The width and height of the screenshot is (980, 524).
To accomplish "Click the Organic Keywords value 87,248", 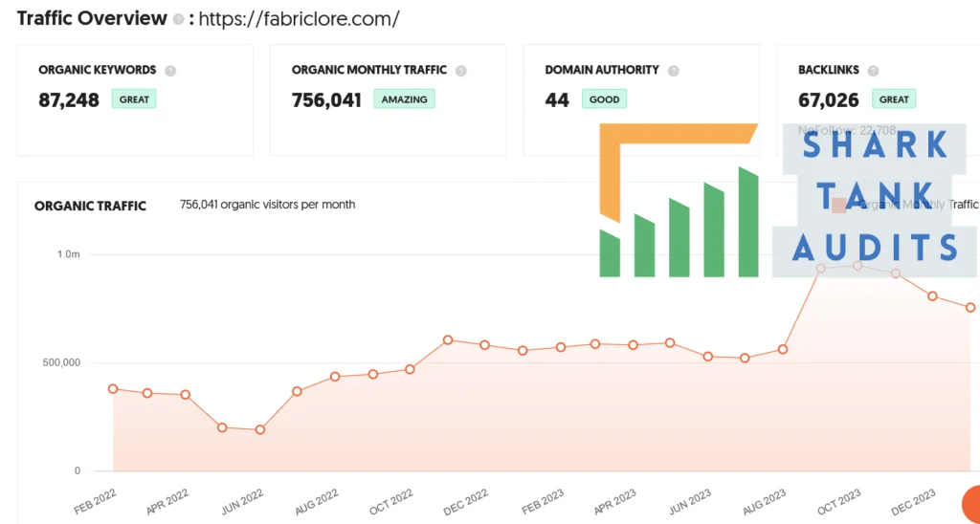I will point(69,100).
